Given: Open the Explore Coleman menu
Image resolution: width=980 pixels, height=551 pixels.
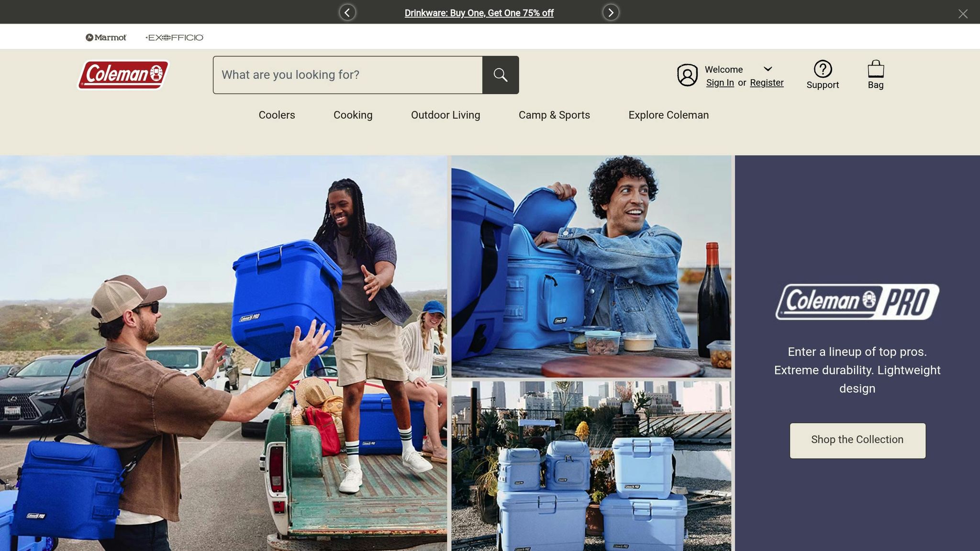Looking at the screenshot, I should tap(668, 115).
